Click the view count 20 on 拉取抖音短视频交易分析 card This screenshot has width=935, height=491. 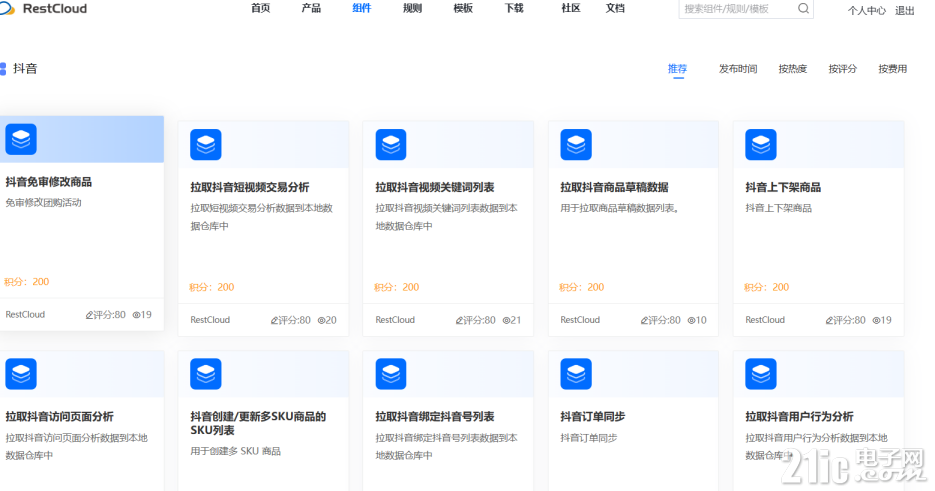tap(327, 320)
